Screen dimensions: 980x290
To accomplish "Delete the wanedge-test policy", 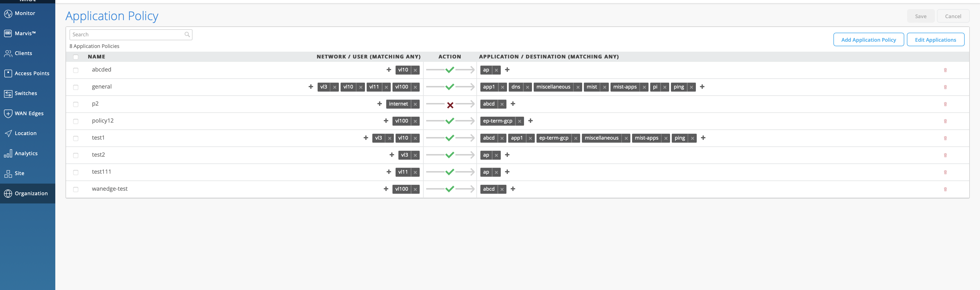I will pos(945,189).
